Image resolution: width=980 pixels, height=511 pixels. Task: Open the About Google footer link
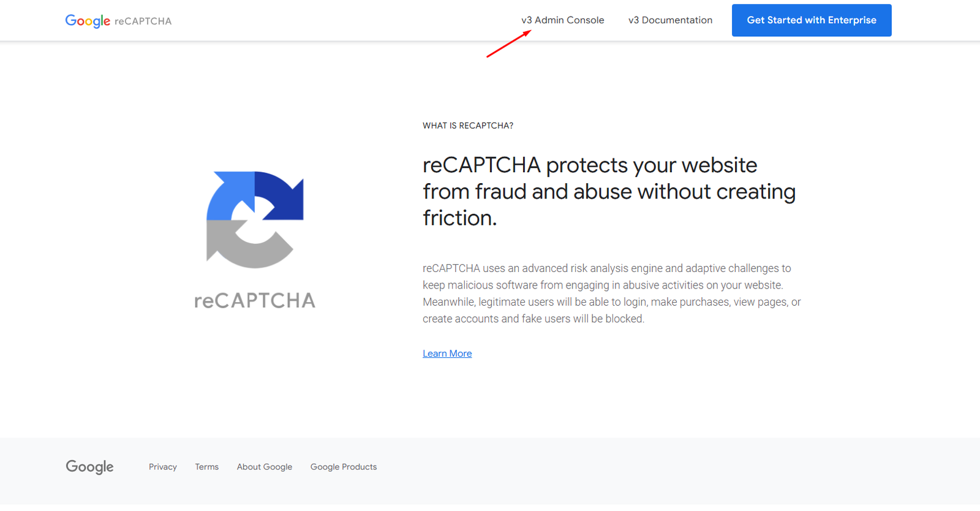(265, 467)
